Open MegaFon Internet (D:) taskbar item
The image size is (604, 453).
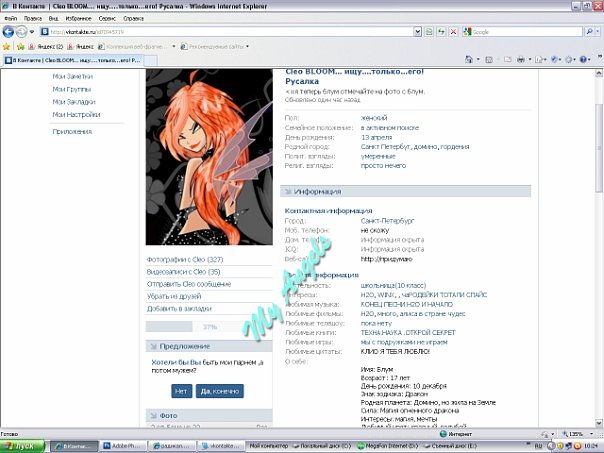click(x=388, y=446)
